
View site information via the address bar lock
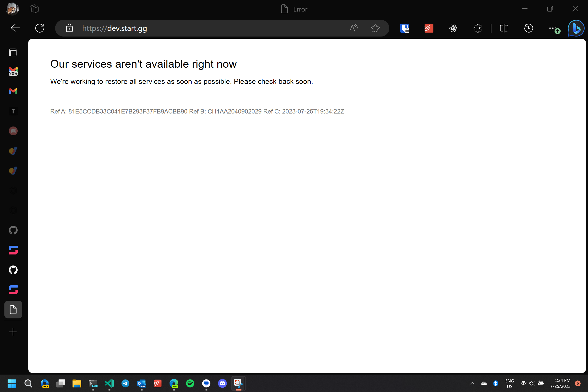[69, 28]
